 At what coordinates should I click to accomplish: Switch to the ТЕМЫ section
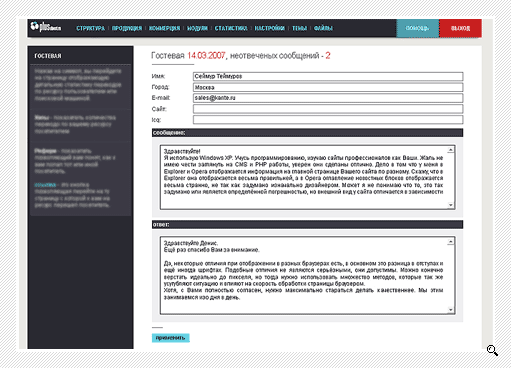pyautogui.click(x=299, y=28)
